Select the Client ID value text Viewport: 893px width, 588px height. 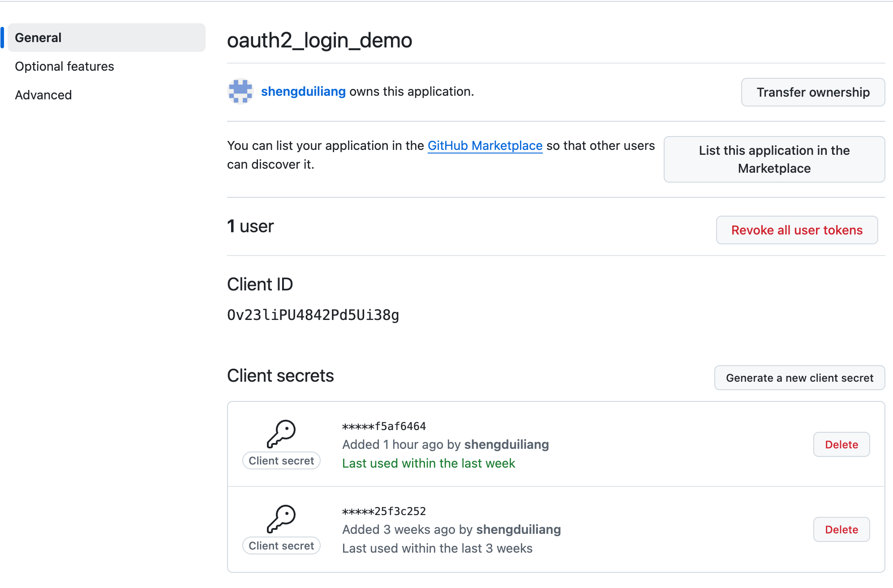pyautogui.click(x=313, y=315)
